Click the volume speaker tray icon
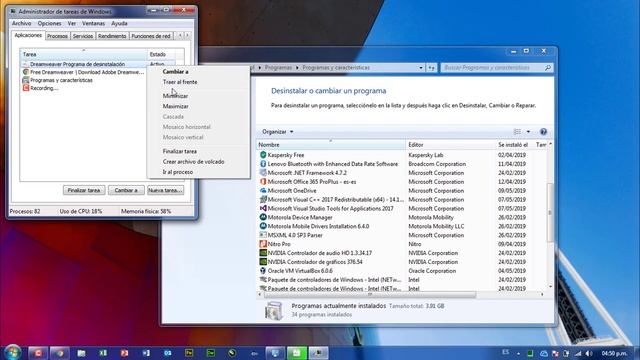The image size is (640, 360). 589,353
